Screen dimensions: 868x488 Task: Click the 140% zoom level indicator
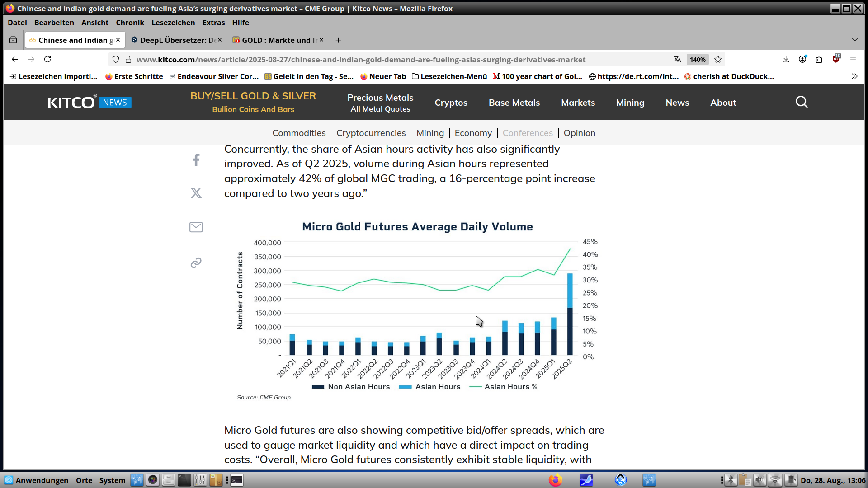coord(697,59)
